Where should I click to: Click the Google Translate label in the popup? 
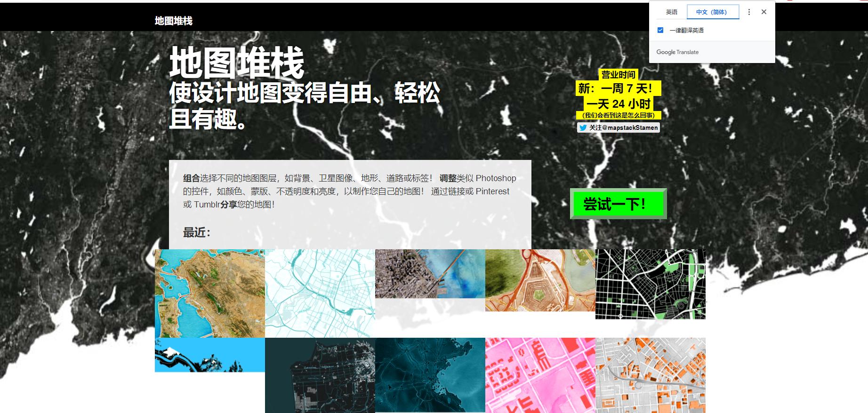point(677,52)
